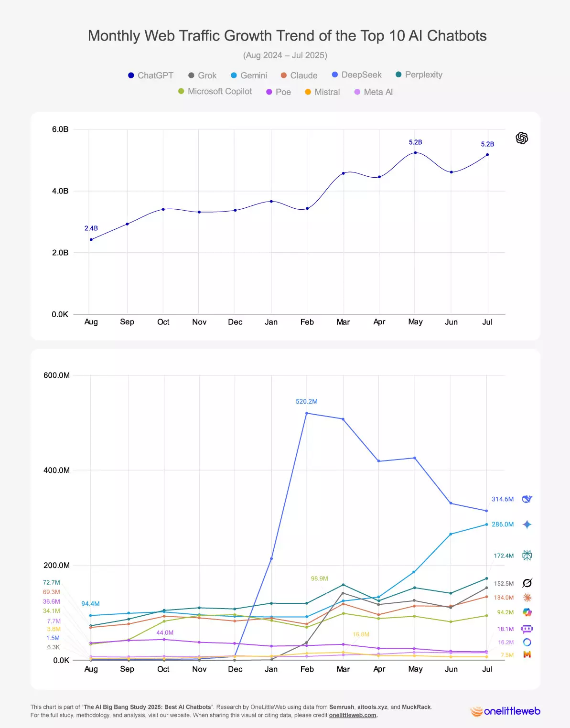Click the ChatGPT logo beside the top chart

click(522, 138)
